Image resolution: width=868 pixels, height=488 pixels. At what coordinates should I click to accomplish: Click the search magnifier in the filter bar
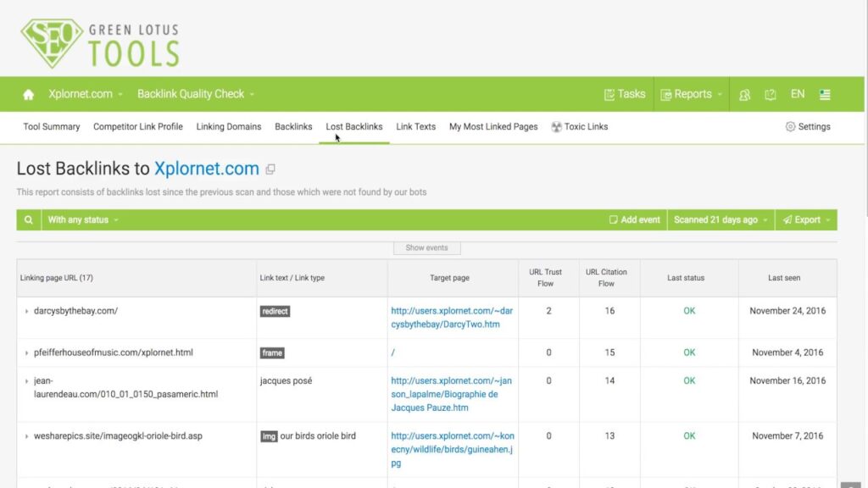[28, 219]
